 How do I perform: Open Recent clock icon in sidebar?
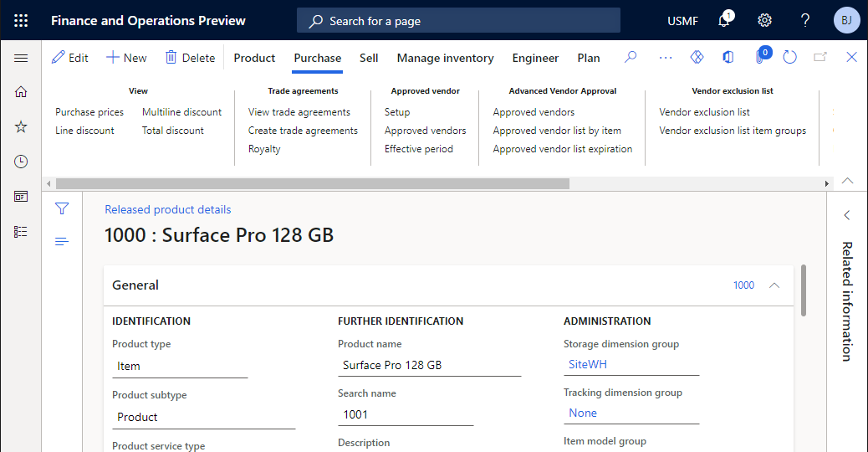(x=20, y=162)
